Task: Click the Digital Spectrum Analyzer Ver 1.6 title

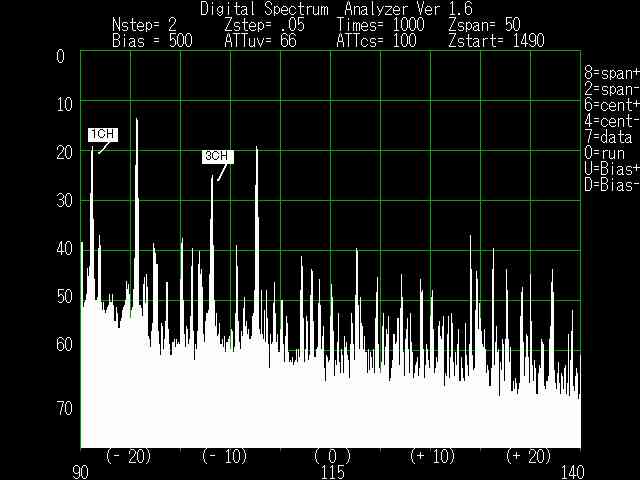Action: point(336,9)
